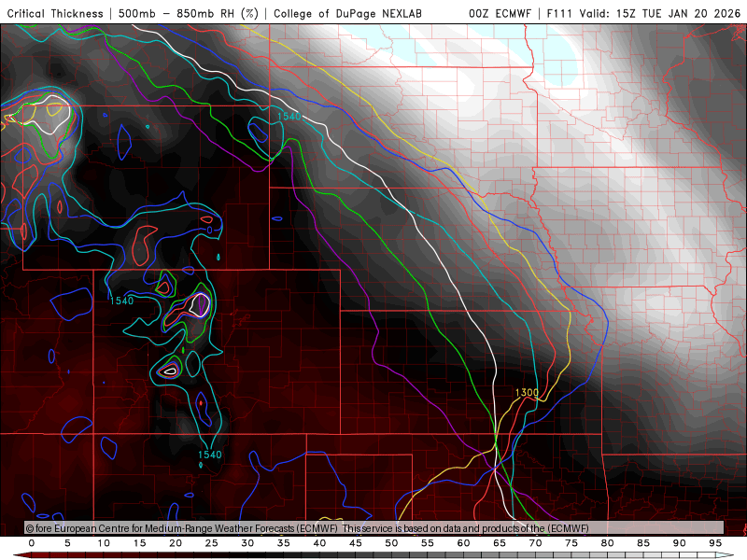Click the "45" value on the colorbar scale

coord(356,543)
